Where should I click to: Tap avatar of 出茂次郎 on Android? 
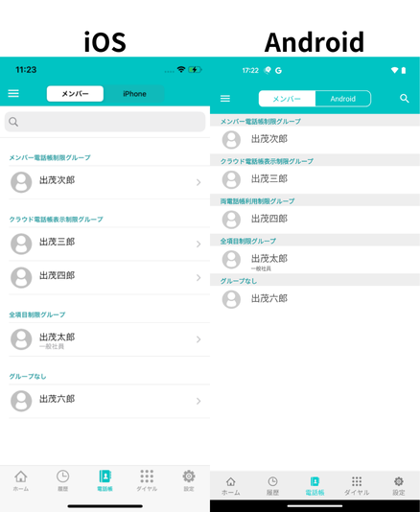click(231, 140)
